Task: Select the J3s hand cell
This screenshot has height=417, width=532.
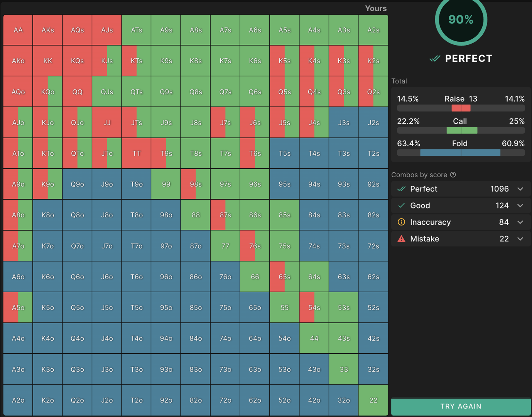Action: (344, 123)
